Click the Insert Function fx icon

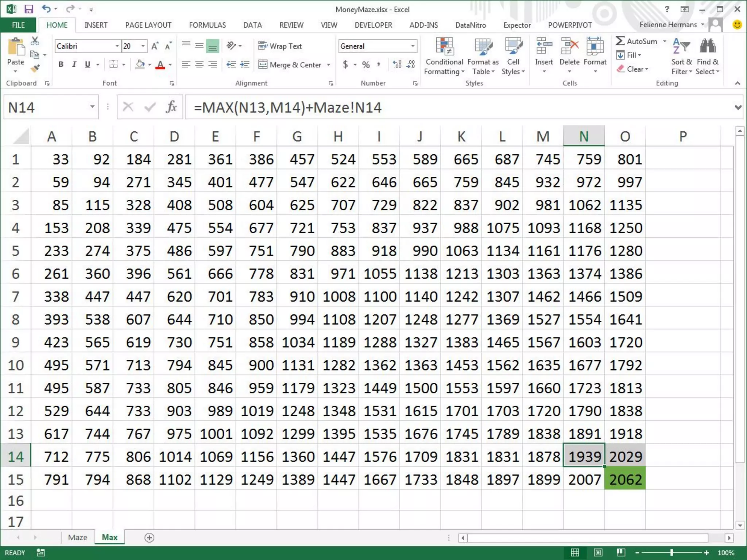[171, 107]
